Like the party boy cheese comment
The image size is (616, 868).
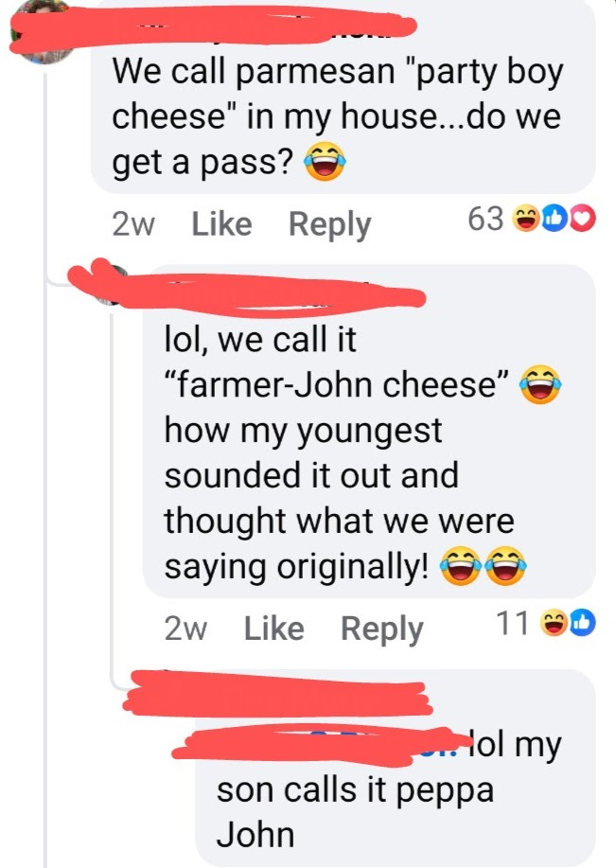(221, 224)
